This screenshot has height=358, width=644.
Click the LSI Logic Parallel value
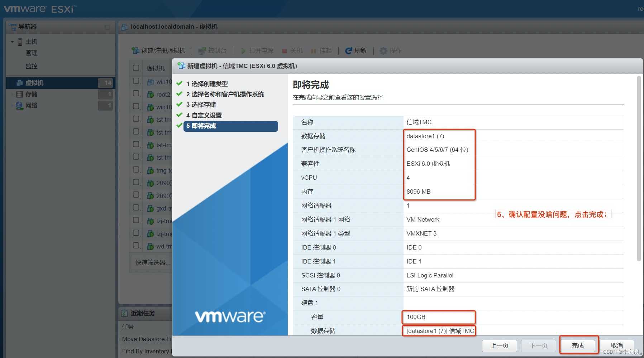pos(430,275)
